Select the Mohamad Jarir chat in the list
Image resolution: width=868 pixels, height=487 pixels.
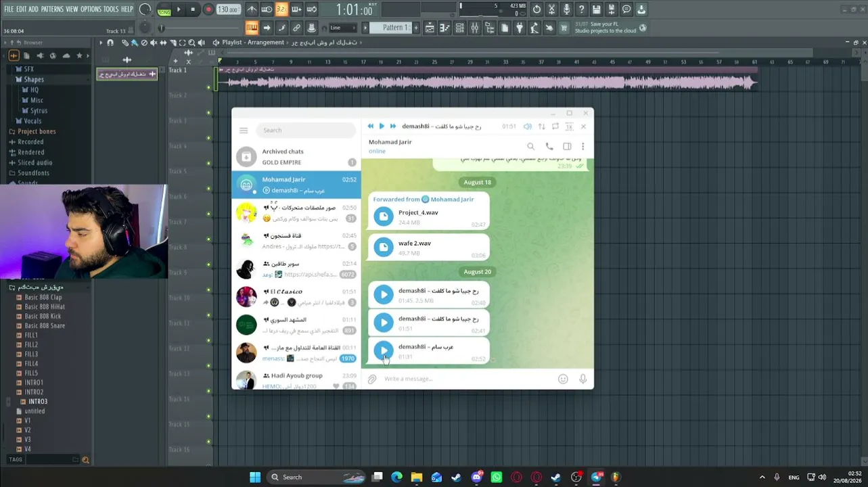(x=296, y=185)
